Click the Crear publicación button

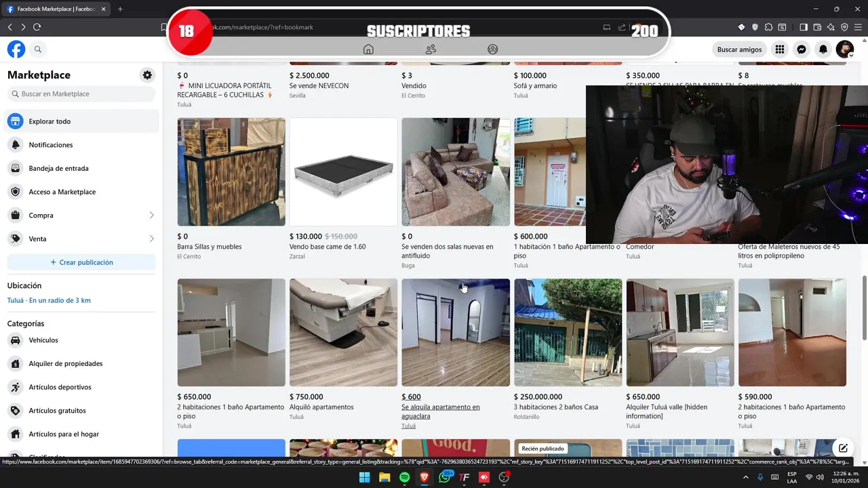tap(82, 262)
